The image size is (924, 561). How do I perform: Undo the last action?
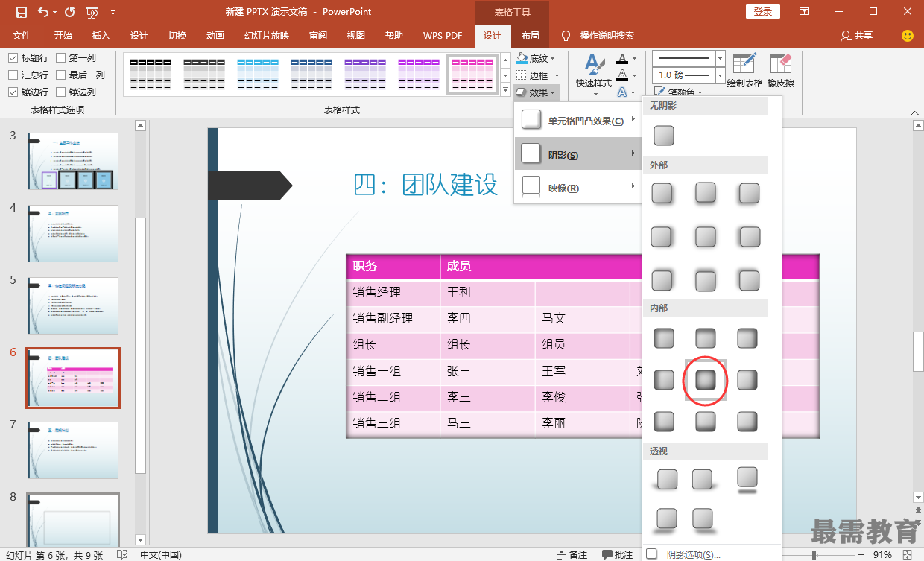43,12
